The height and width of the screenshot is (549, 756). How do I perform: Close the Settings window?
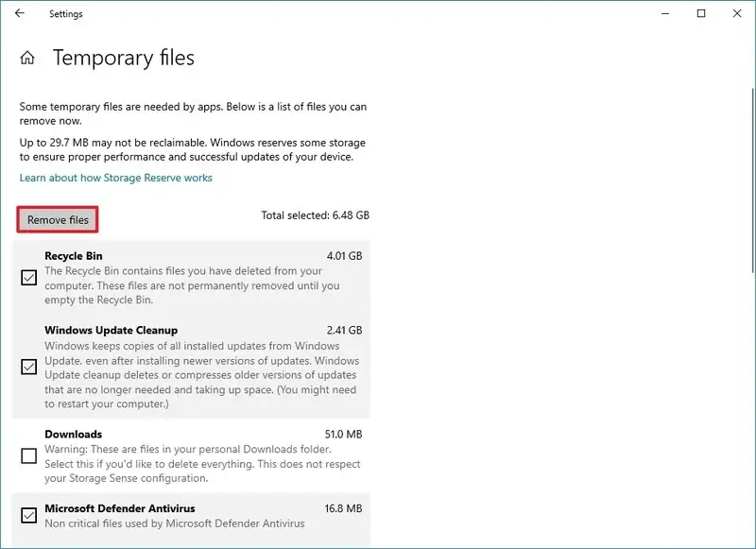click(x=737, y=13)
